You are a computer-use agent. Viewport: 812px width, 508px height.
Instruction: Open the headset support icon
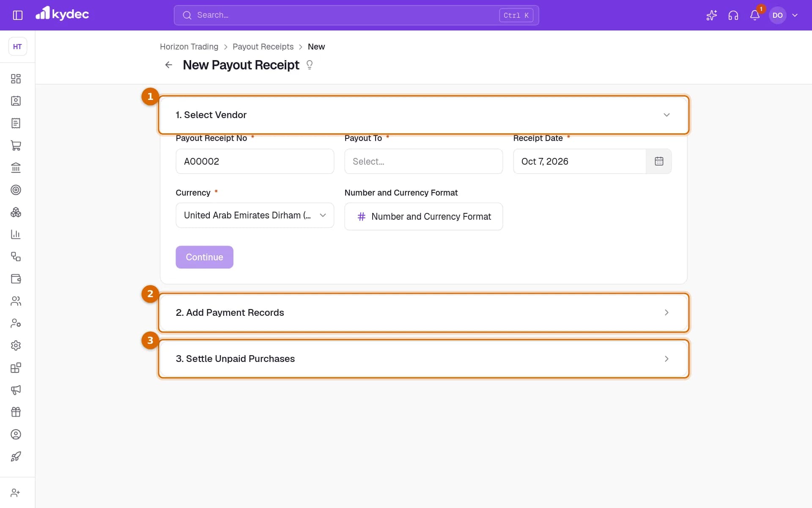tap(733, 15)
